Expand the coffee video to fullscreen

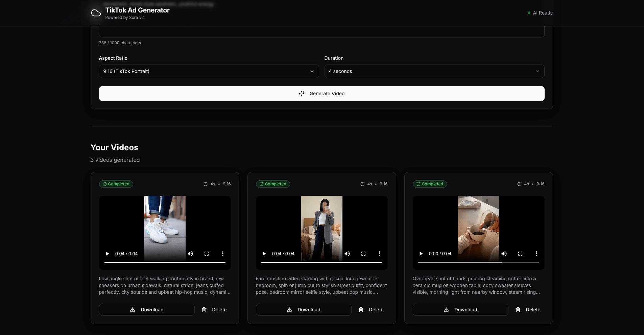coord(520,254)
